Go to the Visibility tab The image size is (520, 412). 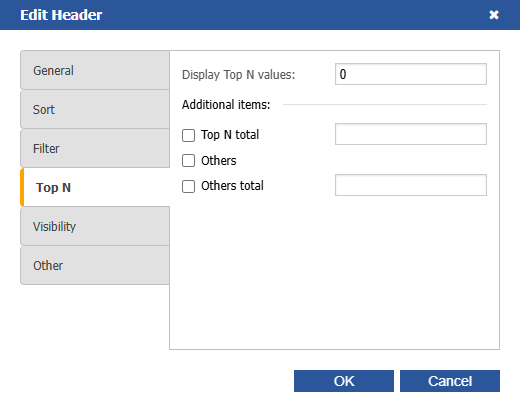point(95,226)
